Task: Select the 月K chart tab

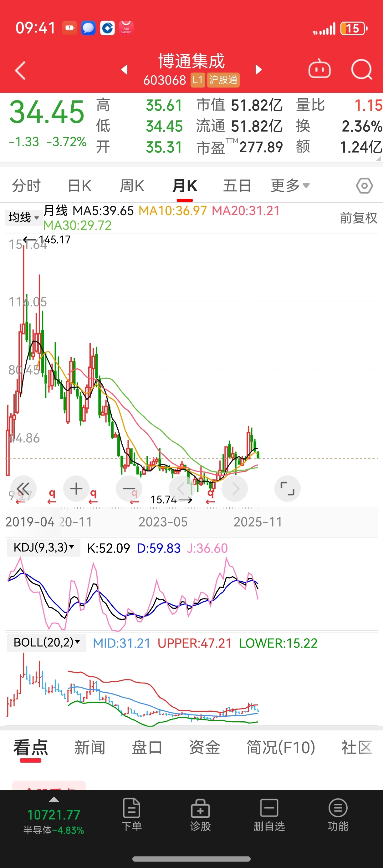Action: point(185,186)
